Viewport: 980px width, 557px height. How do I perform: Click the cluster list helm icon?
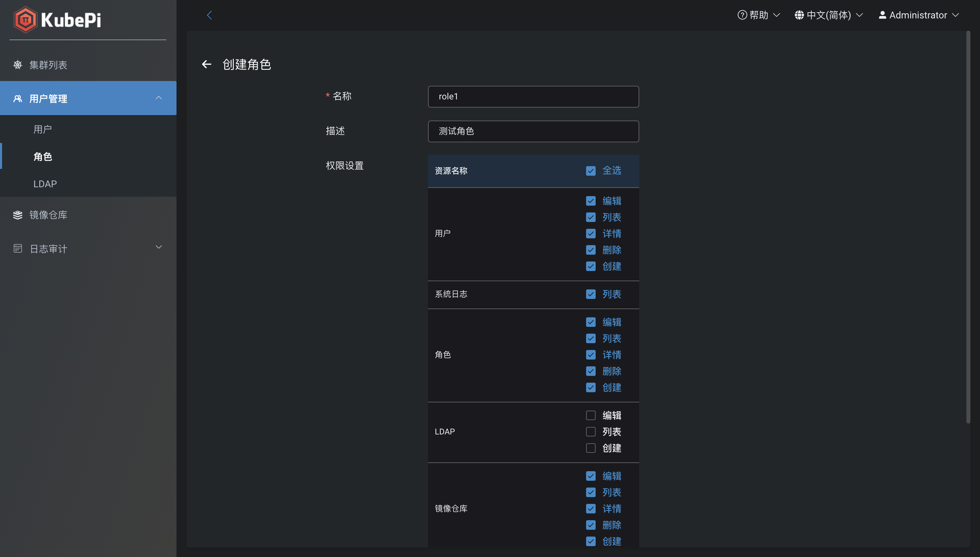point(18,65)
